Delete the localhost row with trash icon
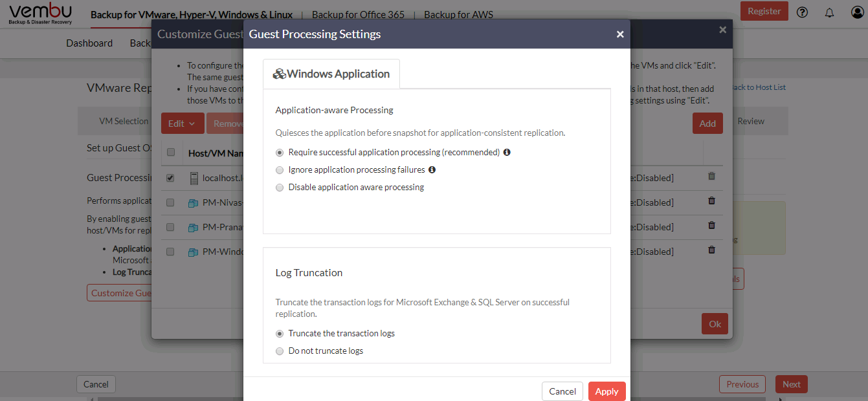Viewport: 868px width, 401px height. tap(711, 176)
